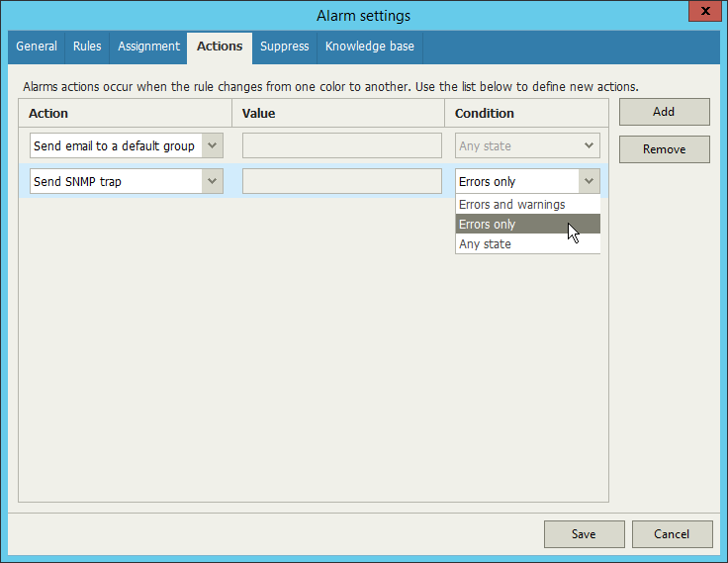
Task: Close the Alarm settings window
Action: pos(705,11)
